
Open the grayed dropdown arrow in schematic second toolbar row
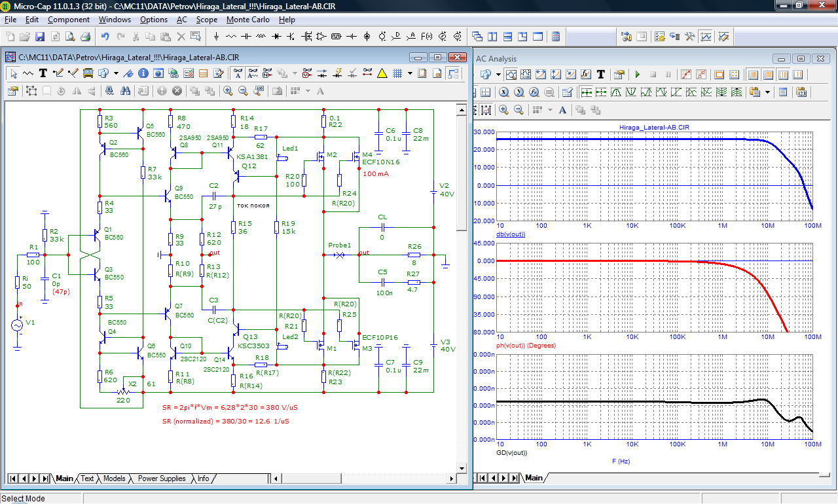[x=295, y=73]
